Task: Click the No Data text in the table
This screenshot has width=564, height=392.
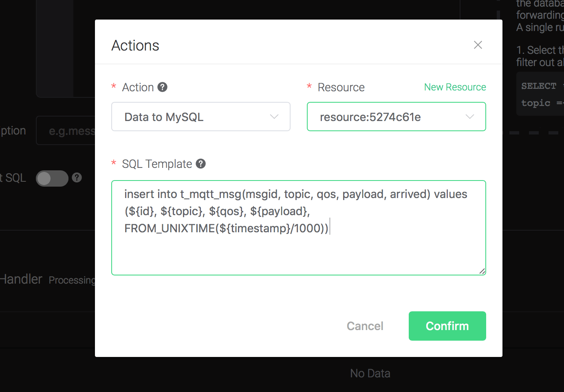Action: 370,373
